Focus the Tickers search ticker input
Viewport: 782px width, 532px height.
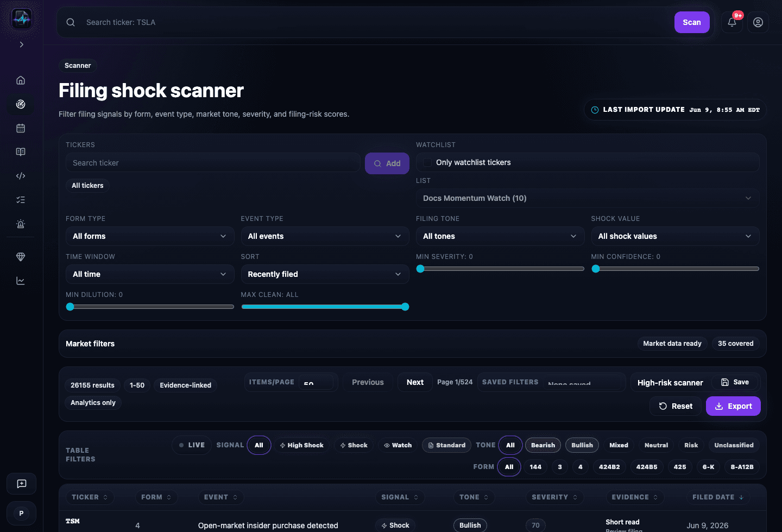click(x=213, y=163)
